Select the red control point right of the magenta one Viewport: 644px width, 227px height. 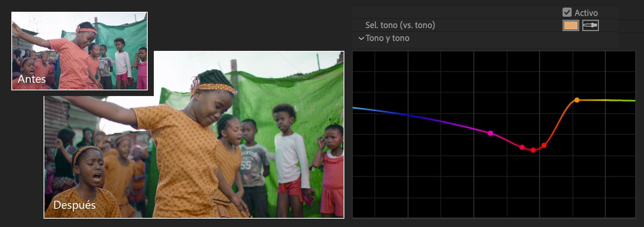522,147
